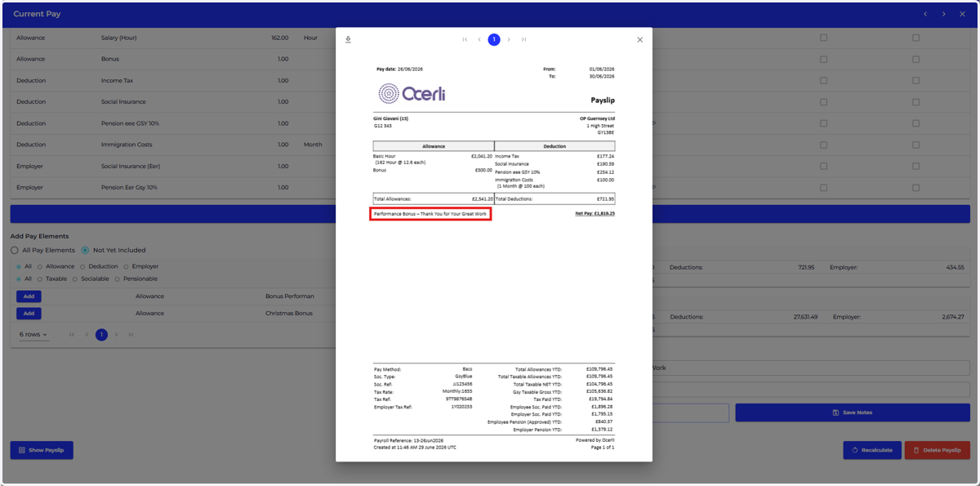Click Net Pay £1,819.25 on payslip
Image resolution: width=980 pixels, height=486 pixels.
point(595,213)
